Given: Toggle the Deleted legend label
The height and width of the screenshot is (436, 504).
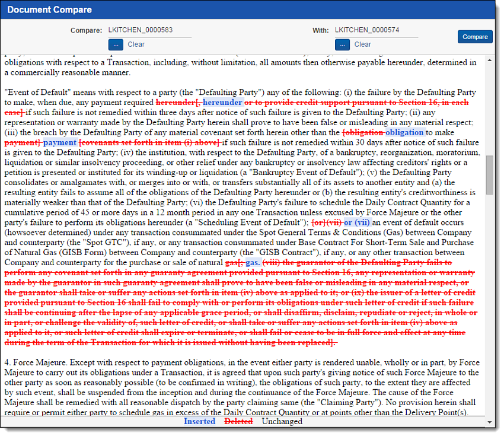Looking at the screenshot, I should coord(238,421).
